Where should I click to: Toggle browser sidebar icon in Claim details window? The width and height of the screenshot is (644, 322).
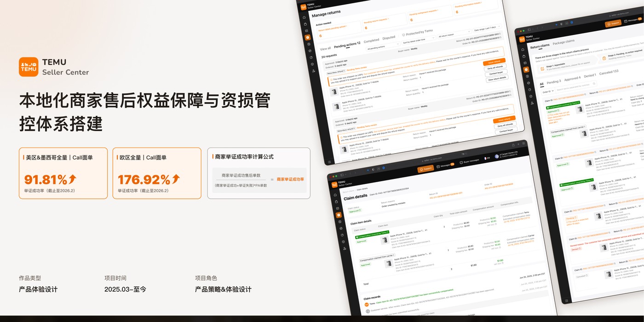coord(342,175)
